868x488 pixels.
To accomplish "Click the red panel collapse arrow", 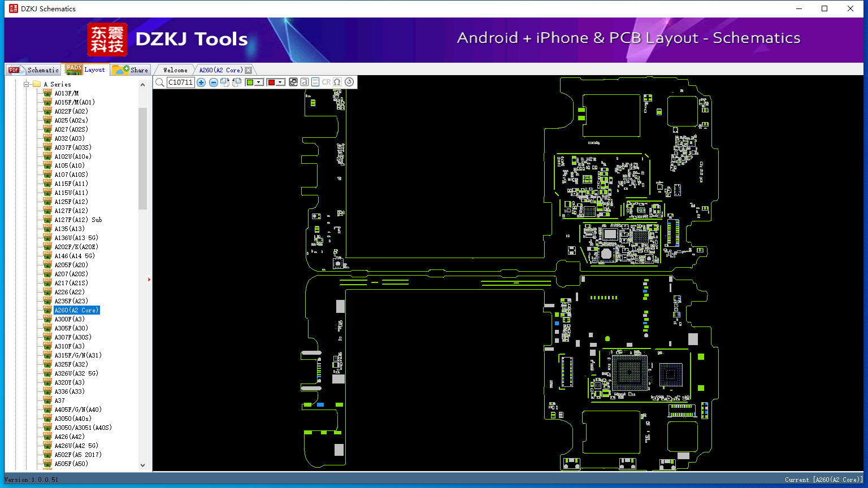I will pos(149,279).
